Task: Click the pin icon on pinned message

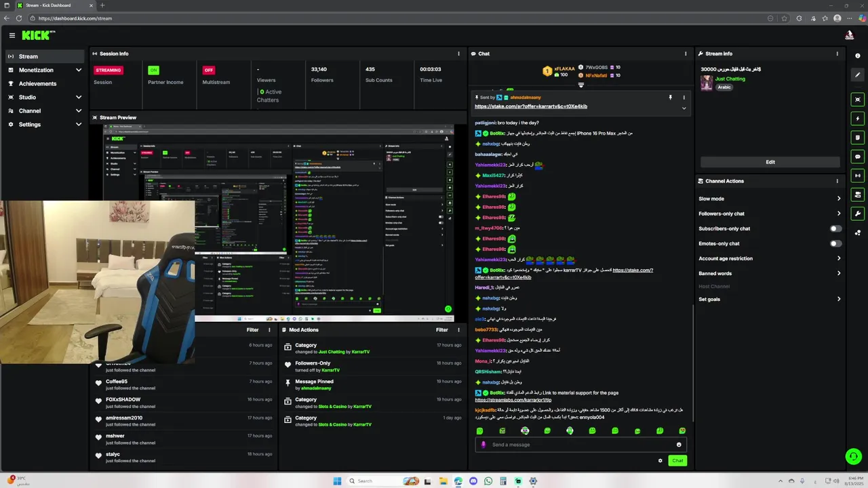Action: pos(670,98)
